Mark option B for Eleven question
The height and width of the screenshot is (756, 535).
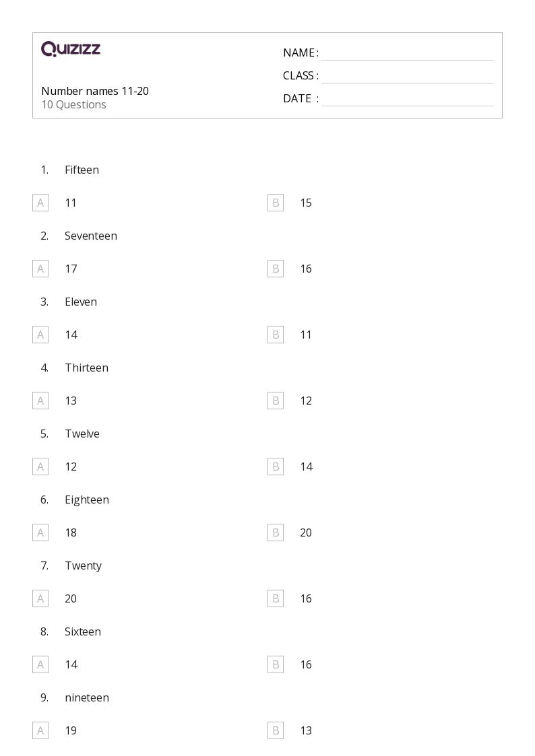[276, 335]
